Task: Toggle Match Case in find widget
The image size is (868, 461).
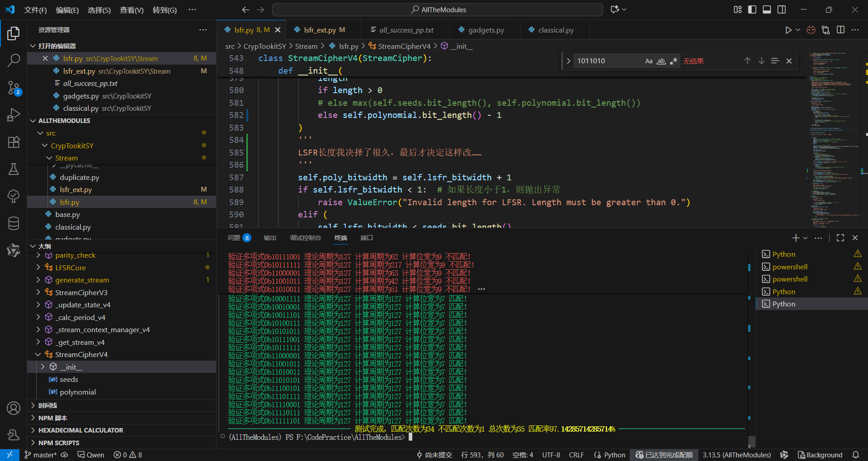Action: click(x=648, y=61)
